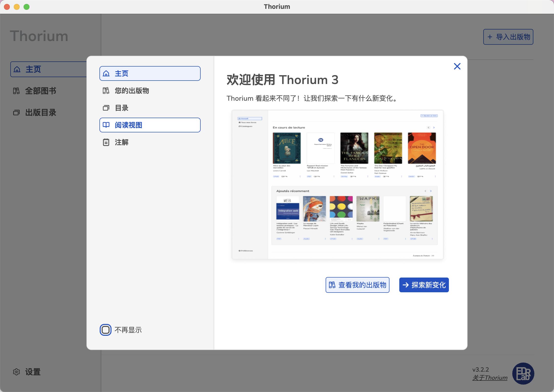The image size is (554, 392).
Task: Click the macOS green fullscreen button
Action: pyautogui.click(x=27, y=7)
